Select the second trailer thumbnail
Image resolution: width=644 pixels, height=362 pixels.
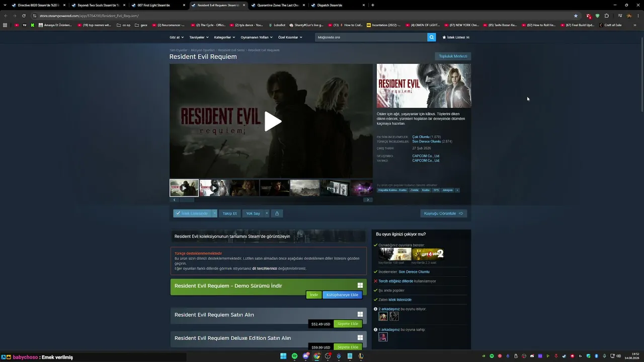(x=214, y=188)
